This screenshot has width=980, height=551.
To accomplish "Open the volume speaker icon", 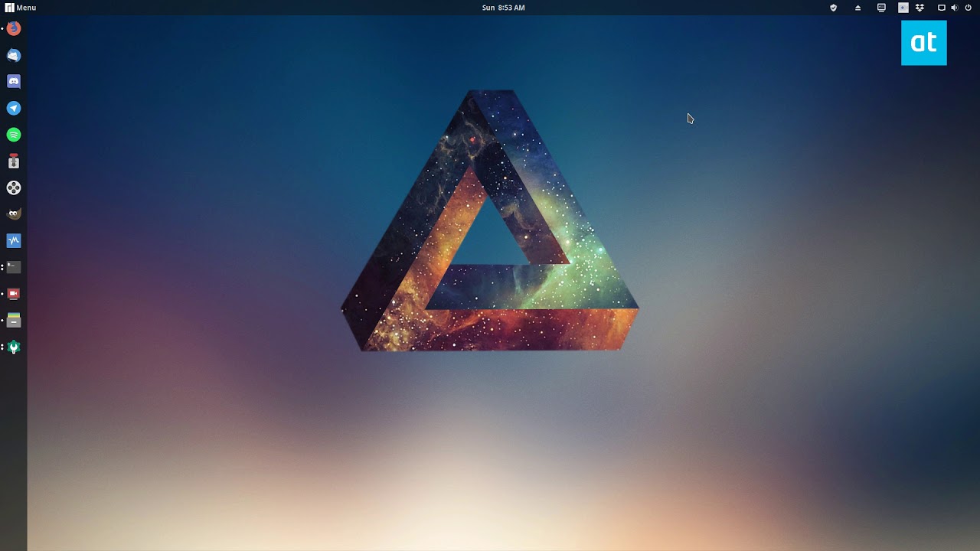I will point(954,8).
